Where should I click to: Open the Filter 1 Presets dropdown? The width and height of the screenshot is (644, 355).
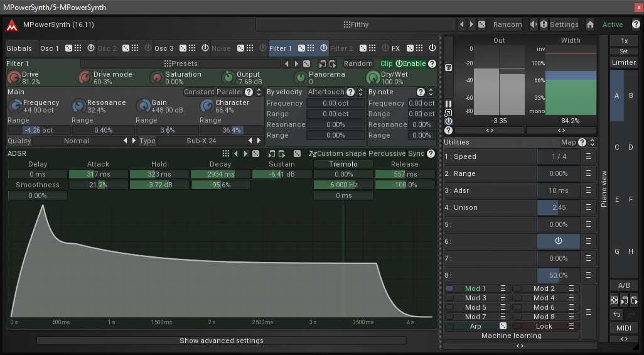pos(180,63)
